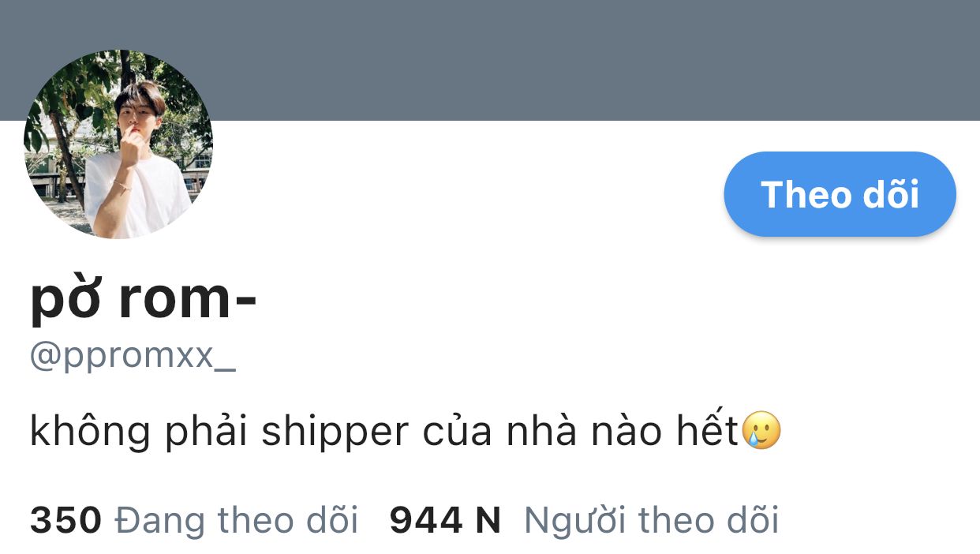Open the circular profile avatar photo
Image resolution: width=980 pixels, height=554 pixels.
point(118,144)
